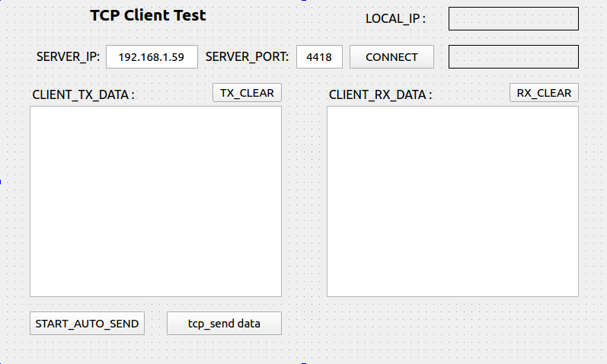
Task: Click inside the CLIENT_TX_DATA text area
Action: pos(155,201)
